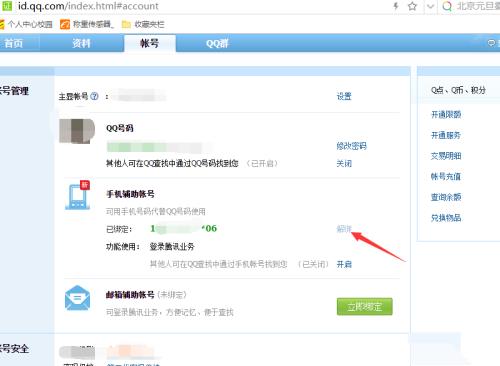Click the green 立即绑定 button
The image size is (500, 366).
pos(365,306)
